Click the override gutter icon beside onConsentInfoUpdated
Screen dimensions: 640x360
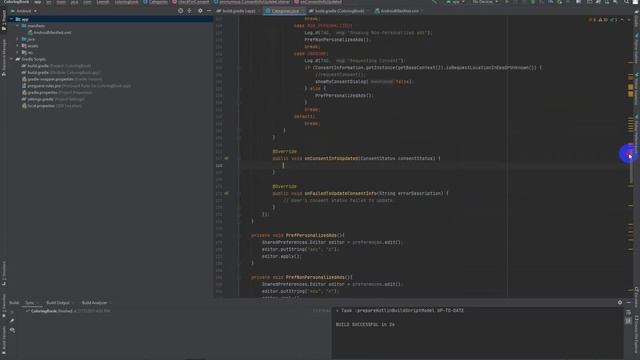(227, 158)
